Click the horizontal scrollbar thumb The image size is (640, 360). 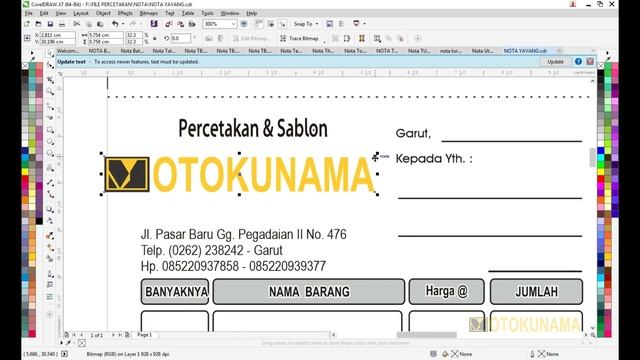427,335
